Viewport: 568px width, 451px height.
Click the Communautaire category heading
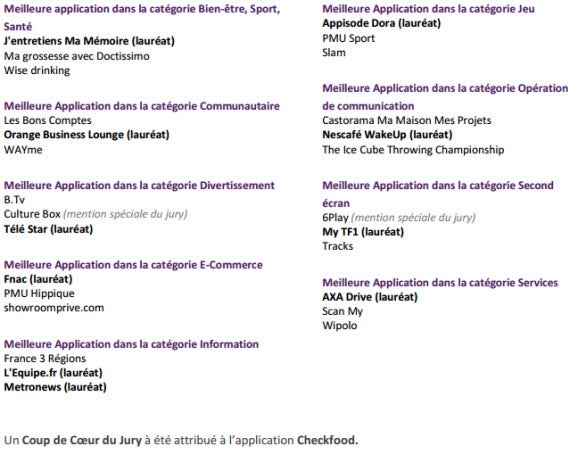tap(142, 106)
